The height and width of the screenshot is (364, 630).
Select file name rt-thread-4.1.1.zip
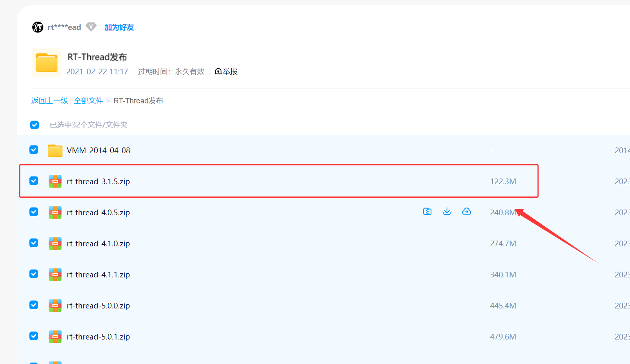pos(98,275)
